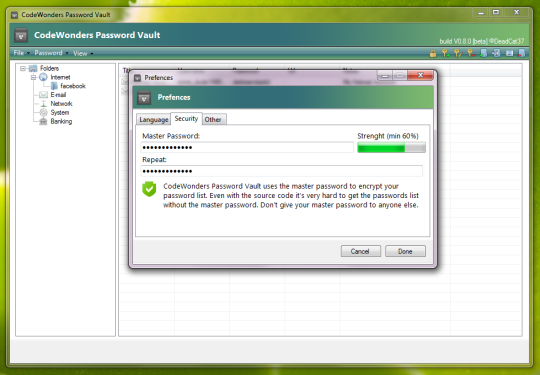The image size is (540, 375).
Task: Minimize the Prefences dialog
Action: click(x=385, y=75)
